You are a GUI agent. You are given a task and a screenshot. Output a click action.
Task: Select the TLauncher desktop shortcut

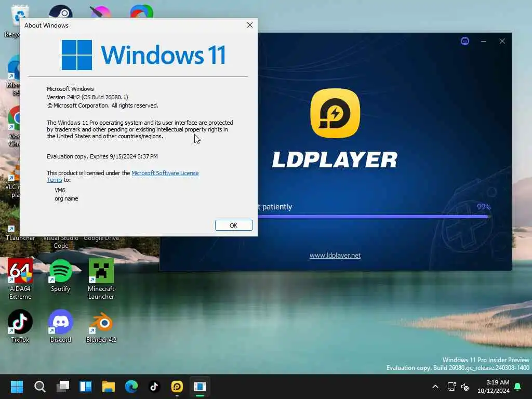tap(13, 234)
